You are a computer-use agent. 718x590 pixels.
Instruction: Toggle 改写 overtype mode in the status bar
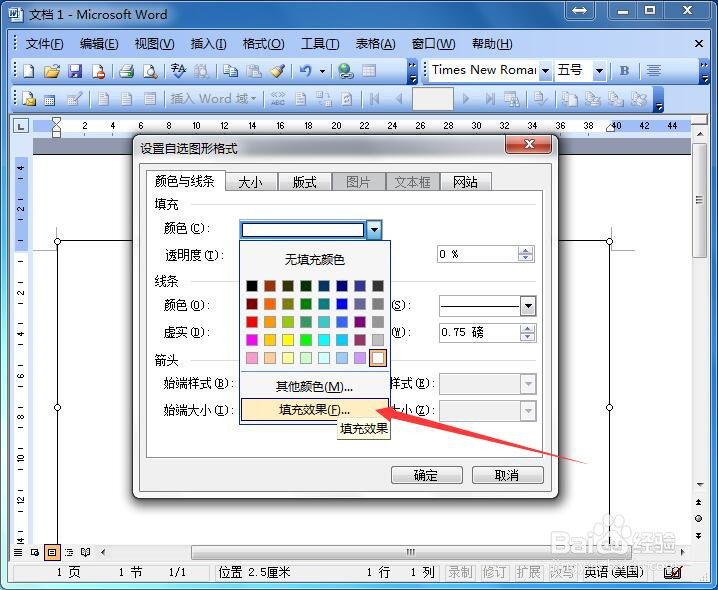561,572
